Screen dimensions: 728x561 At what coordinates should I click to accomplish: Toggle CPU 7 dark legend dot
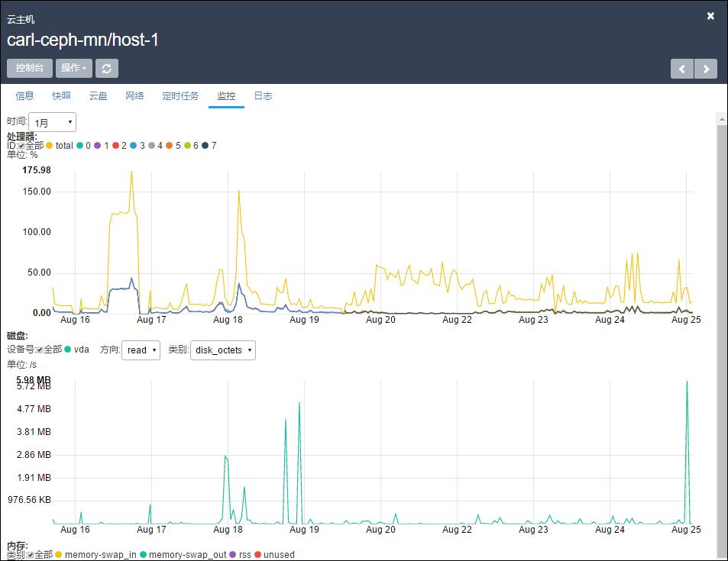(x=205, y=146)
